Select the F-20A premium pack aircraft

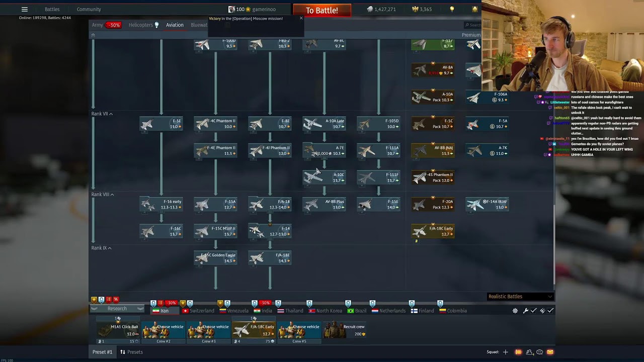pos(433,204)
